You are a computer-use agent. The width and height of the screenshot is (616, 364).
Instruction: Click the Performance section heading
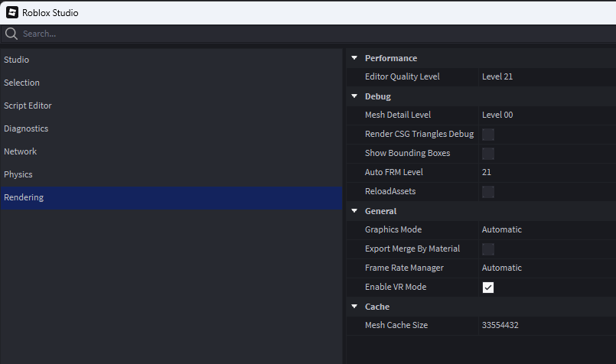391,58
